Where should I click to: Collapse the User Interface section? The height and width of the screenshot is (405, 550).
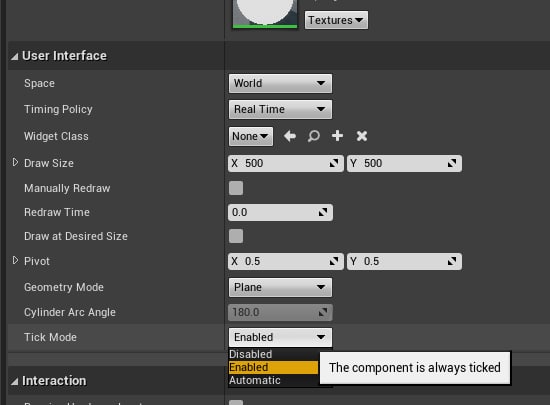click(14, 56)
